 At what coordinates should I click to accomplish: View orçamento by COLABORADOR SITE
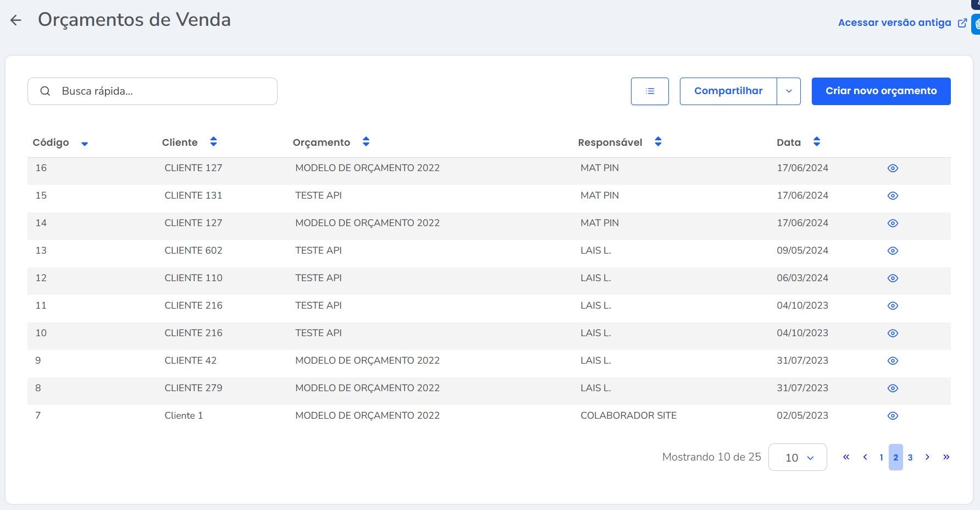pyautogui.click(x=893, y=416)
